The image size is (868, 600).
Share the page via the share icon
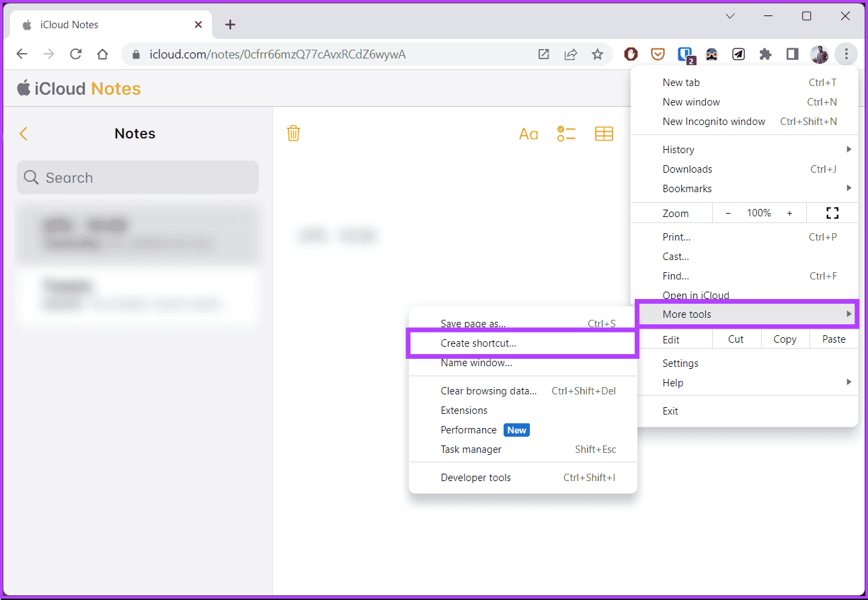(x=570, y=54)
